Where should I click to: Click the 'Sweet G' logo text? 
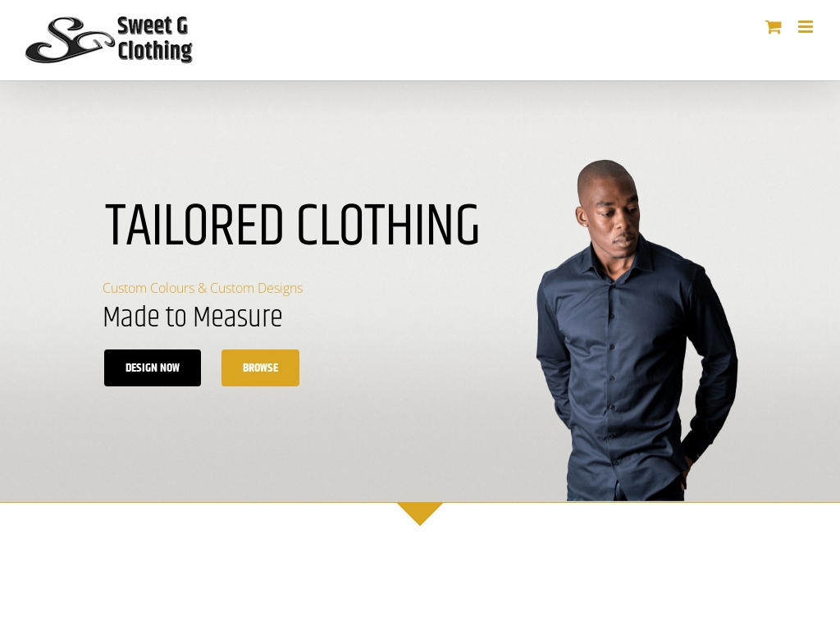point(153,26)
